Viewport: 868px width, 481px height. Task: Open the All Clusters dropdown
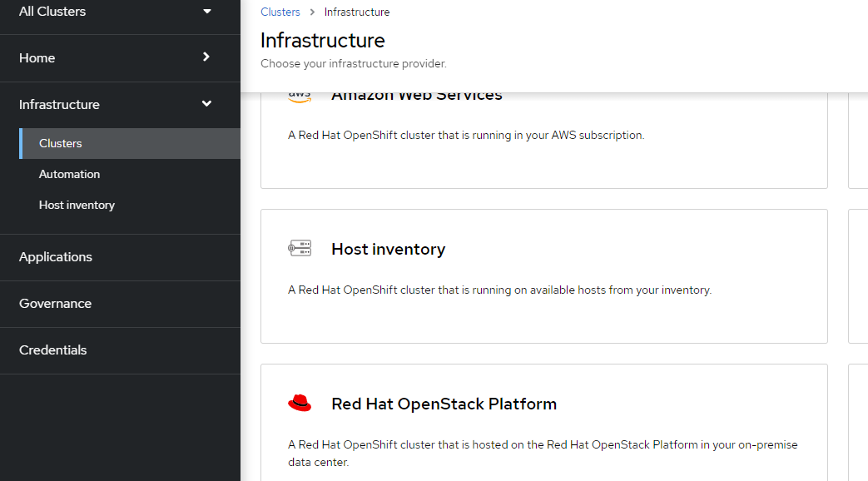pyautogui.click(x=115, y=11)
